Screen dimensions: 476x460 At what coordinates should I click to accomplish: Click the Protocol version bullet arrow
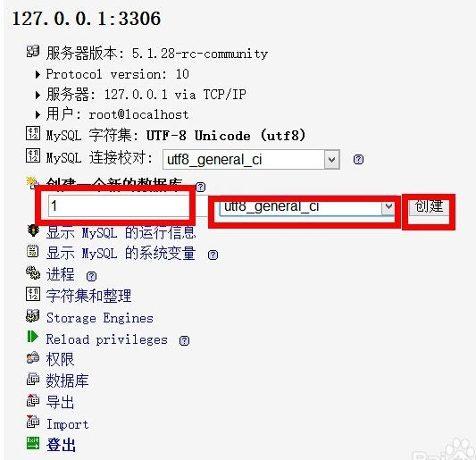pos(38,74)
